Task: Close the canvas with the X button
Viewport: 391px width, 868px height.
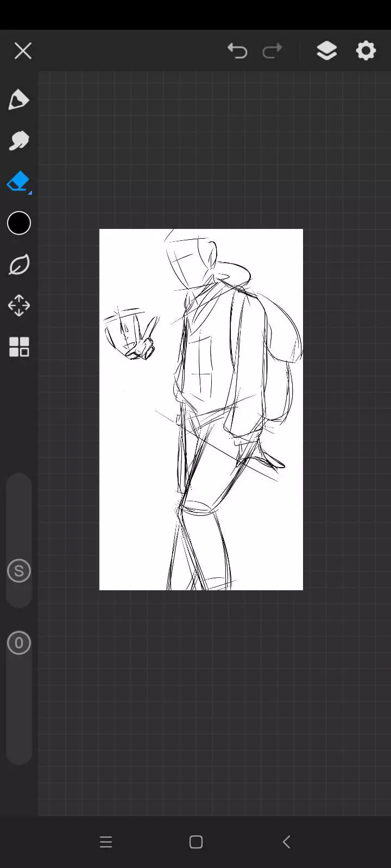Action: pos(23,51)
